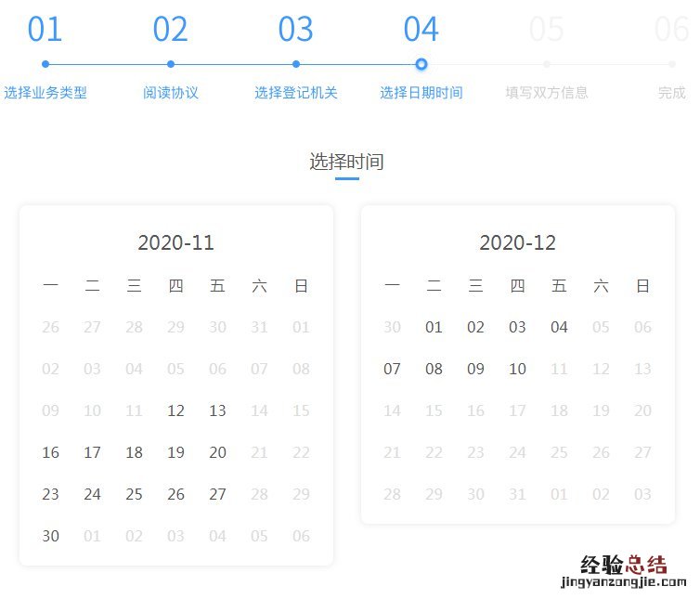Click the large 04 step number
The image size is (700, 599).
[x=421, y=29]
